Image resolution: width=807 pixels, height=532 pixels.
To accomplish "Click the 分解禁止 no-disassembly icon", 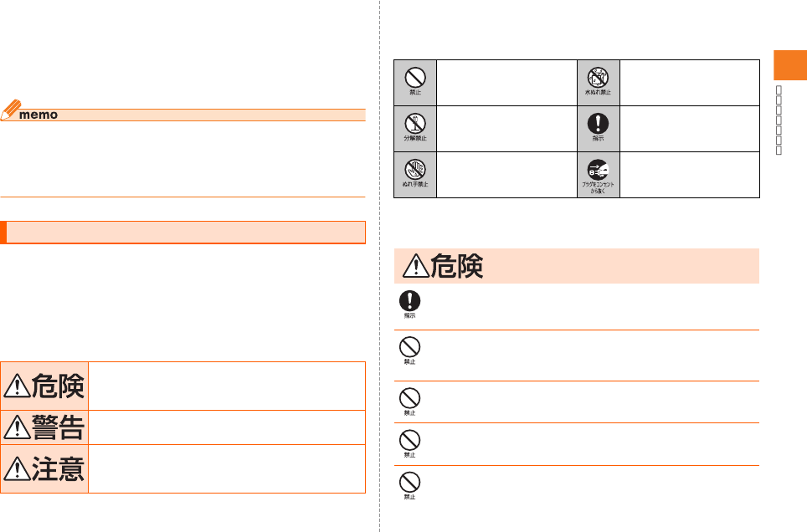I will (x=415, y=128).
